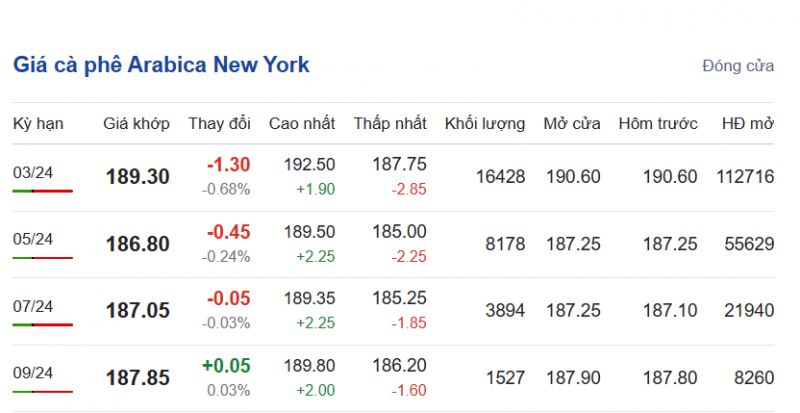Image resolution: width=800 pixels, height=413 pixels.
Task: Click the matched price 189.30
Action: (x=137, y=177)
